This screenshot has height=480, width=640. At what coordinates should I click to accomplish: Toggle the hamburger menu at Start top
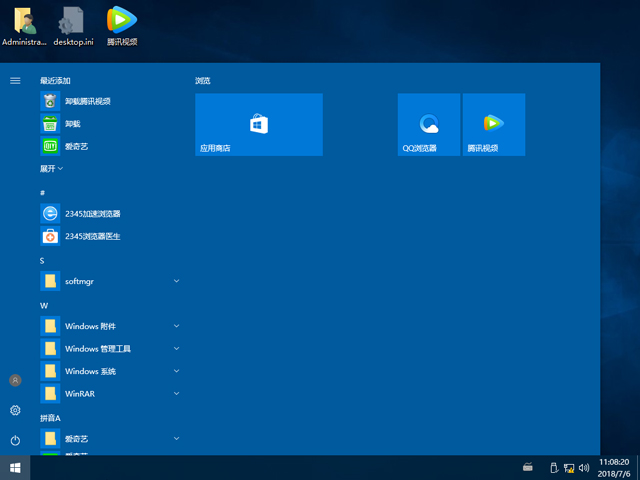[x=15, y=80]
